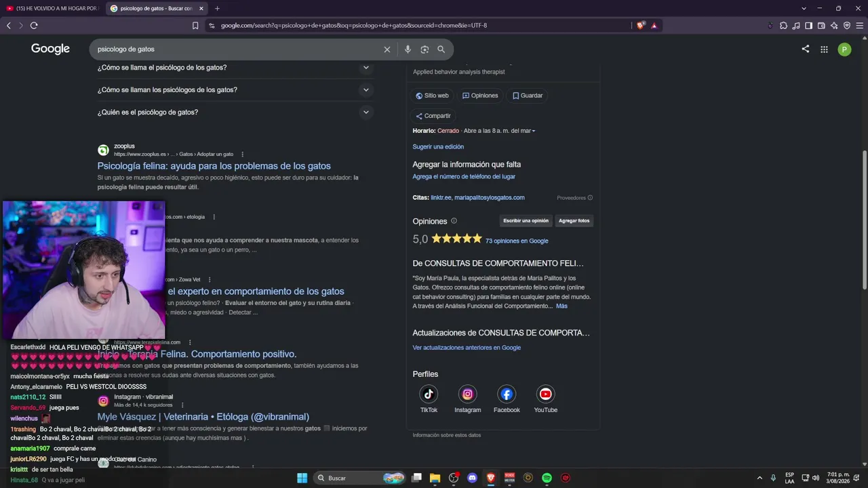Click the Sitio web button
The height and width of the screenshot is (488, 868).
coord(432,96)
